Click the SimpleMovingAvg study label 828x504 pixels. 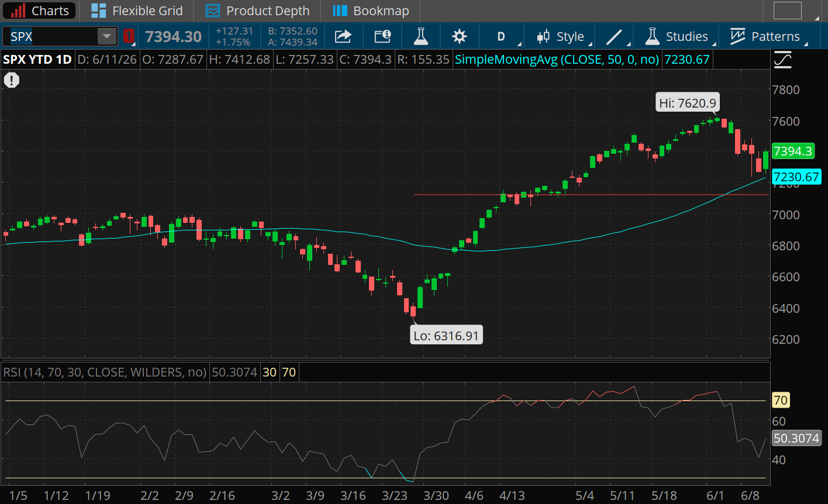(x=557, y=60)
